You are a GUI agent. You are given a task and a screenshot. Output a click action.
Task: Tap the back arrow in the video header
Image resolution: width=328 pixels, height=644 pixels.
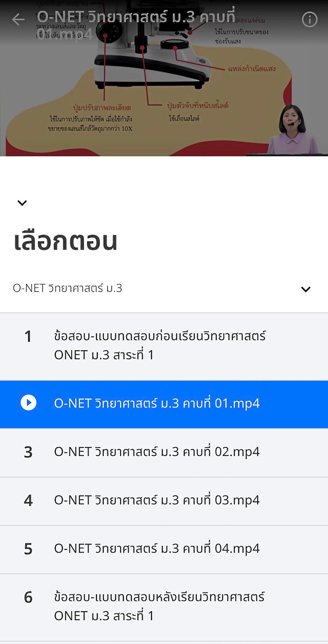pyautogui.click(x=18, y=19)
